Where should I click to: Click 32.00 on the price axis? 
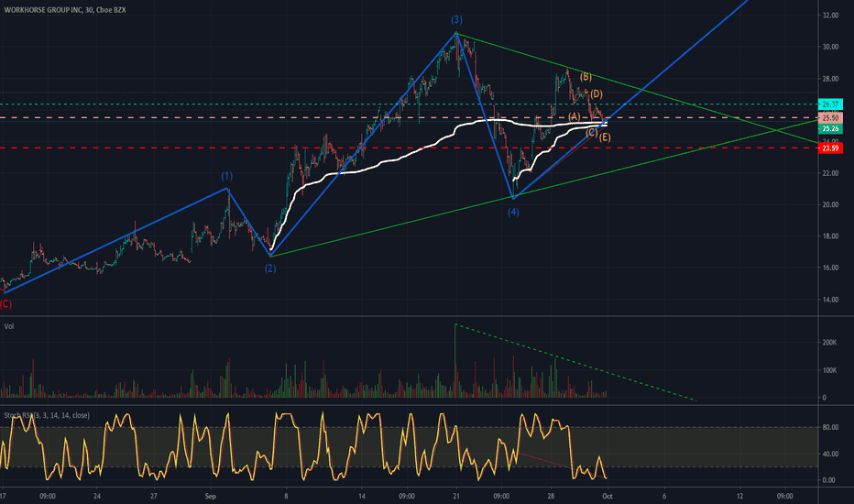pos(830,16)
